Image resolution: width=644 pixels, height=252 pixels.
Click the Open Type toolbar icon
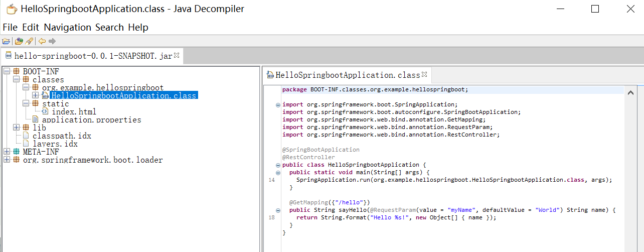(x=19, y=41)
